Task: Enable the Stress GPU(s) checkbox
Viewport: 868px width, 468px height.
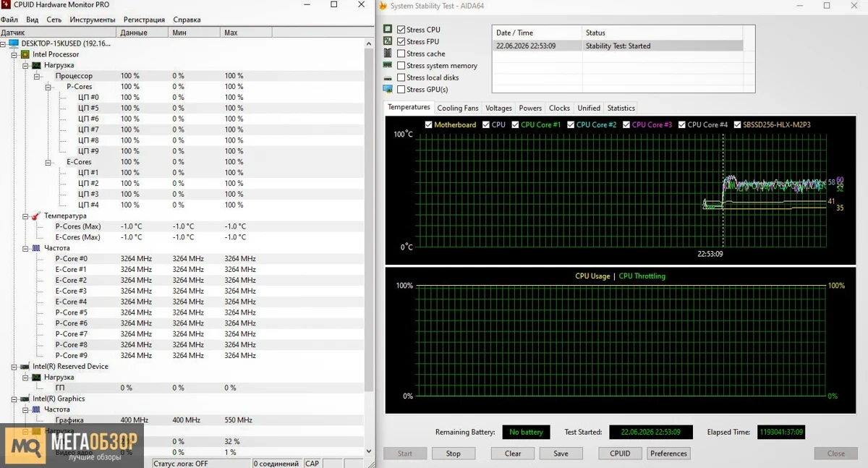Action: (x=401, y=89)
